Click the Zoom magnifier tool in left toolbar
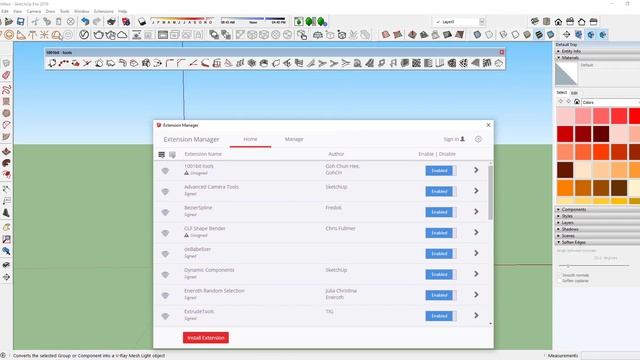 [6, 251]
